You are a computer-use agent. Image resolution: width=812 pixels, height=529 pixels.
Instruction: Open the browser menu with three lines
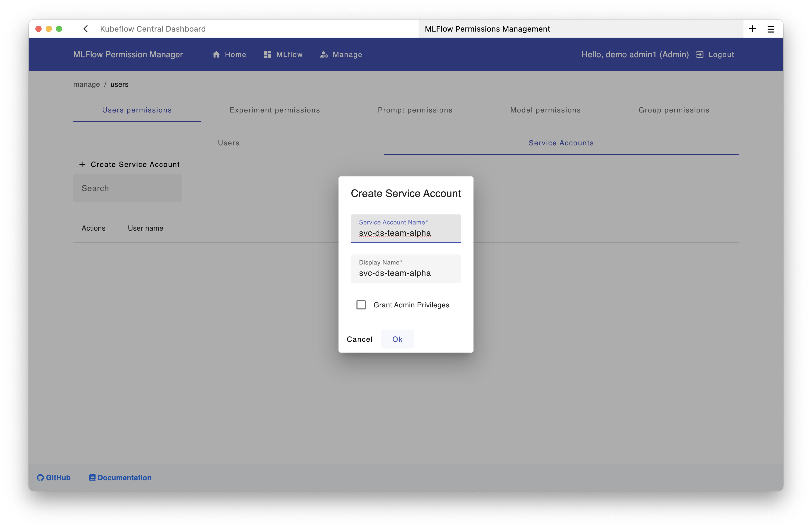coord(770,29)
